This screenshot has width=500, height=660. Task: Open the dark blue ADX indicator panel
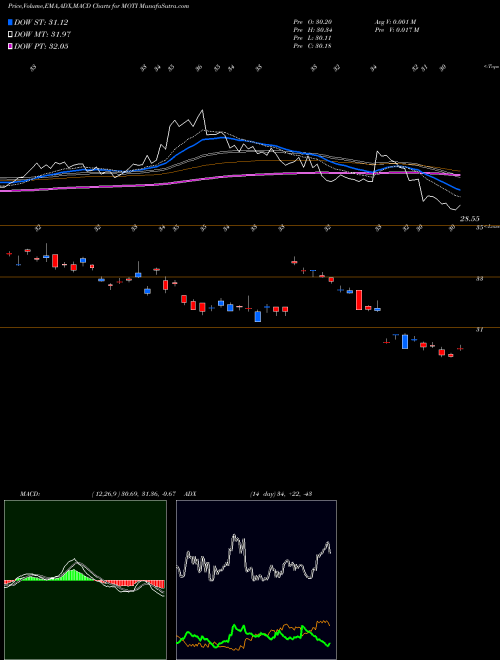tap(256, 580)
